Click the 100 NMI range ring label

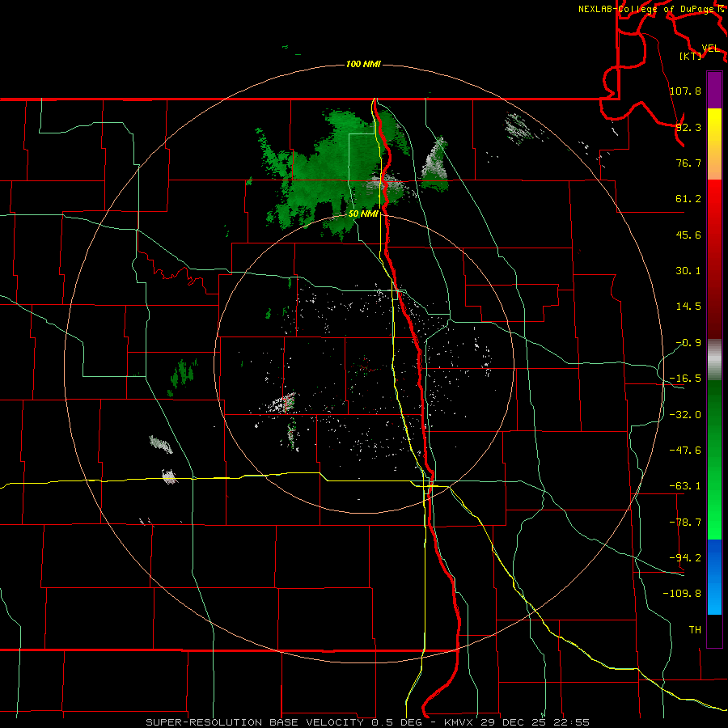(363, 64)
